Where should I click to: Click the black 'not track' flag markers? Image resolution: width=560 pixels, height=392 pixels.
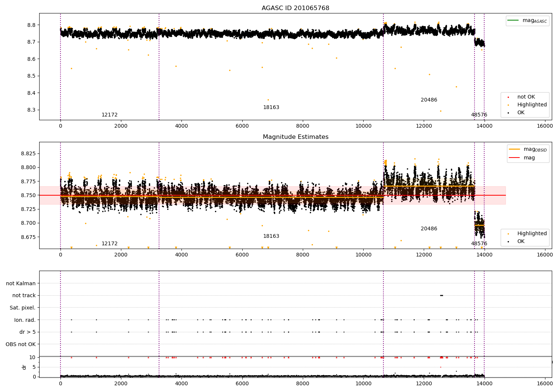click(442, 295)
